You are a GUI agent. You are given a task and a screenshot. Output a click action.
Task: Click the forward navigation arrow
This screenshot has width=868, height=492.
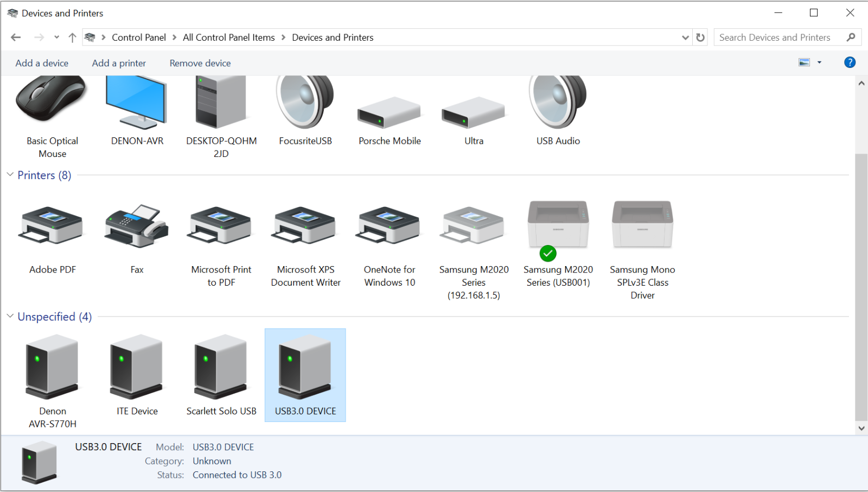(39, 37)
